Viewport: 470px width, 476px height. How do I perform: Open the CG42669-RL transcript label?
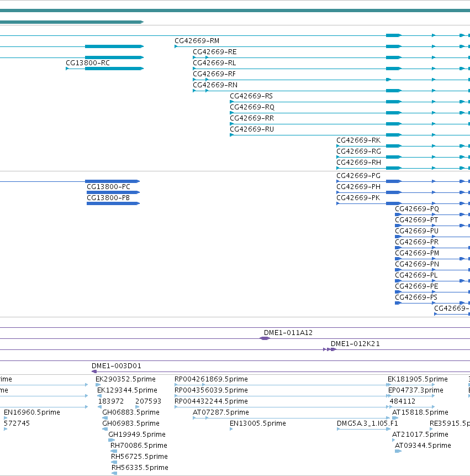click(214, 63)
